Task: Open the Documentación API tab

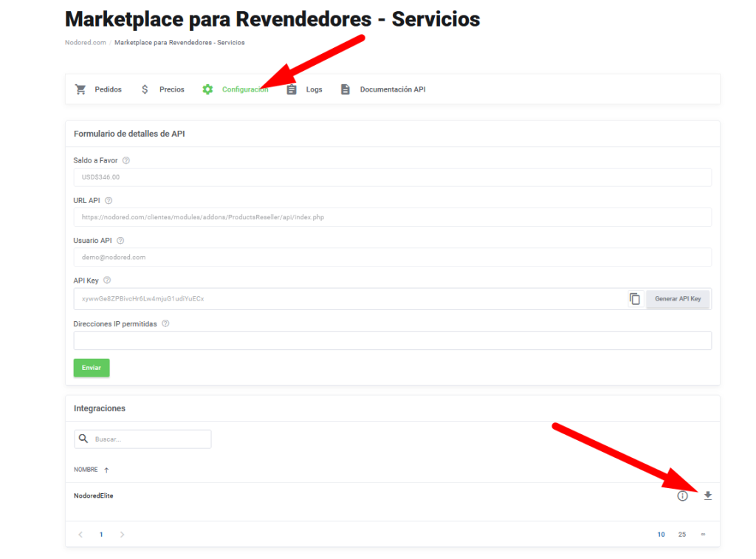Action: pyautogui.click(x=383, y=89)
